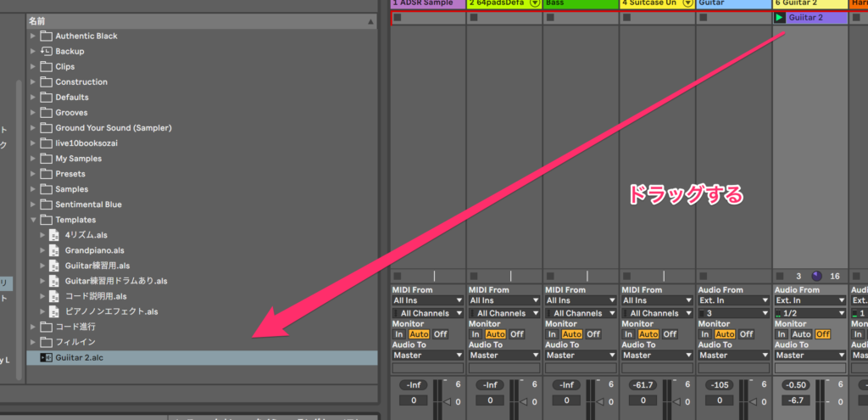Enable Auto monitor on 6 Guiitar 2 track
This screenshot has height=420, width=868.
point(801,334)
